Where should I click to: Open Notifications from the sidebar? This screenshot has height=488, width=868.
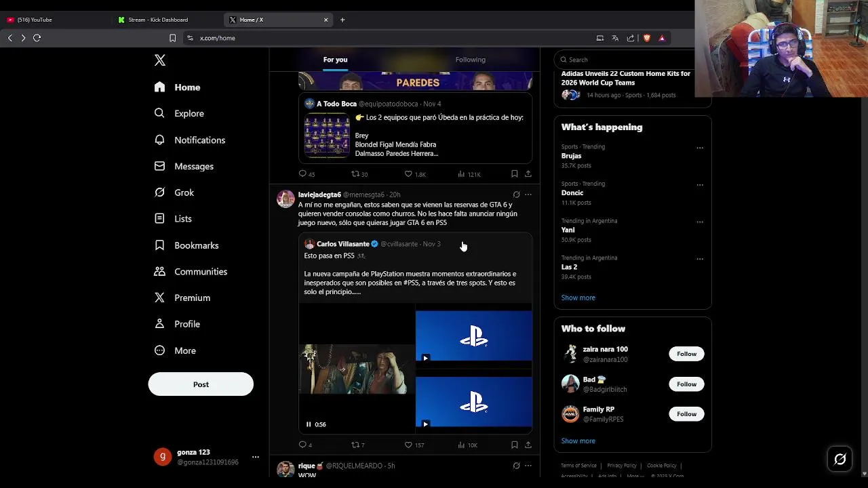190,140
